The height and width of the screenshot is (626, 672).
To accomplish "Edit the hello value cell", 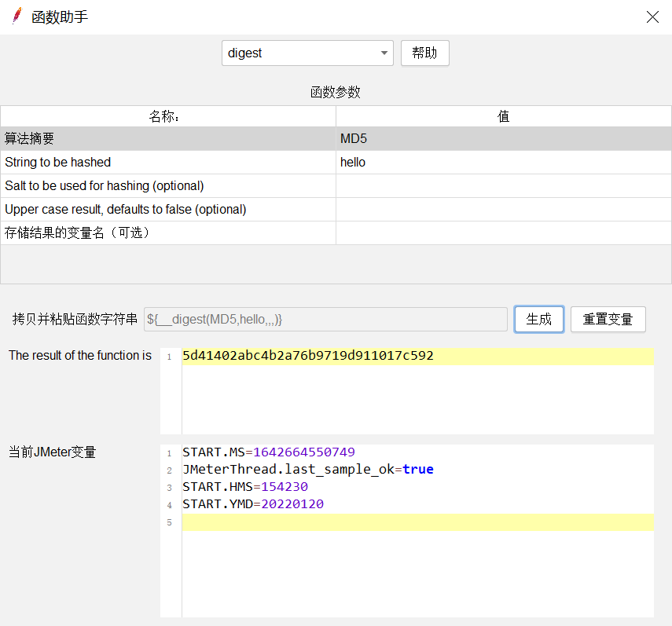I will click(504, 163).
